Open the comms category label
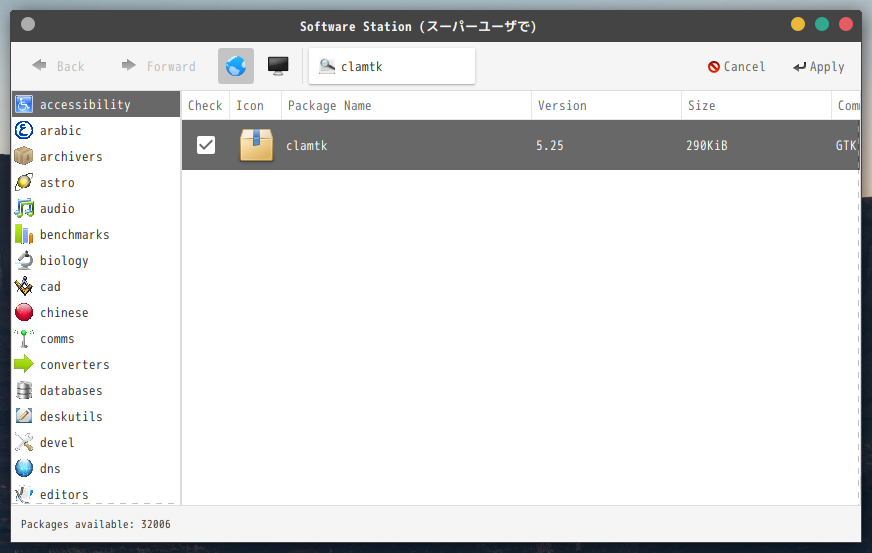The height and width of the screenshot is (553, 872). click(57, 339)
